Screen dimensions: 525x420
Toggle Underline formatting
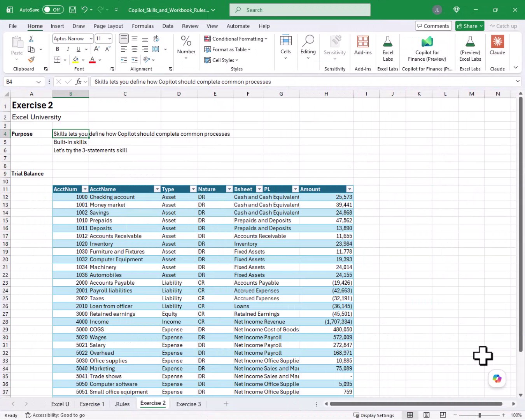pos(79,49)
